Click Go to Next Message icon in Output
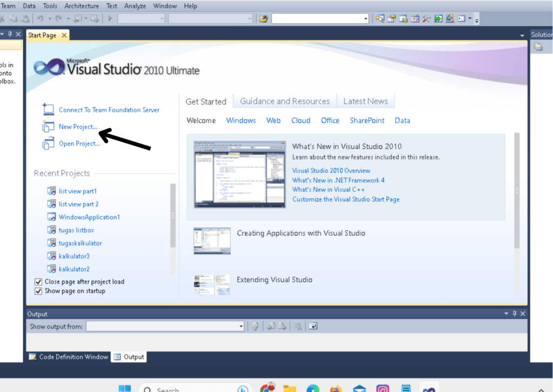 (282, 327)
